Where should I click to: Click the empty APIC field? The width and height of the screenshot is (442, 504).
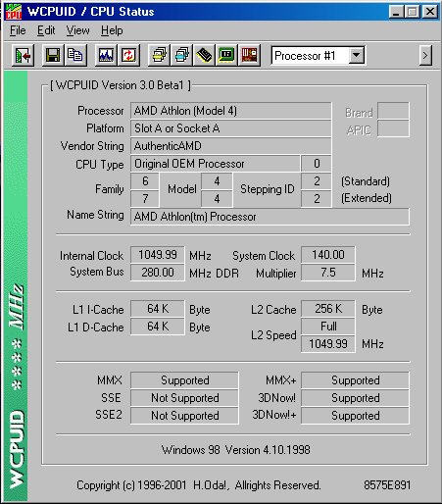(x=393, y=128)
